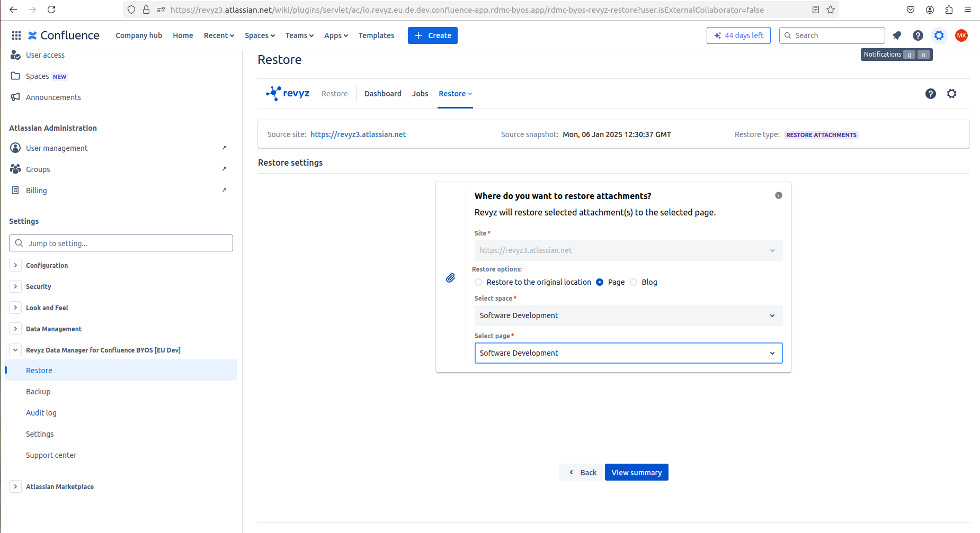Switch to the Revyz Jobs tab
Image resolution: width=980 pixels, height=533 pixels.
(420, 94)
